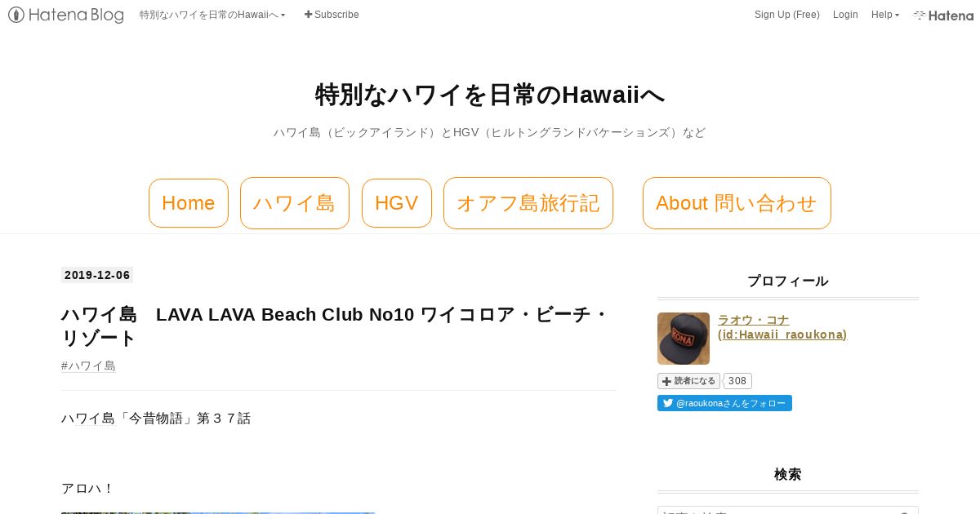Open the About 問い合わせ tab

point(737,203)
